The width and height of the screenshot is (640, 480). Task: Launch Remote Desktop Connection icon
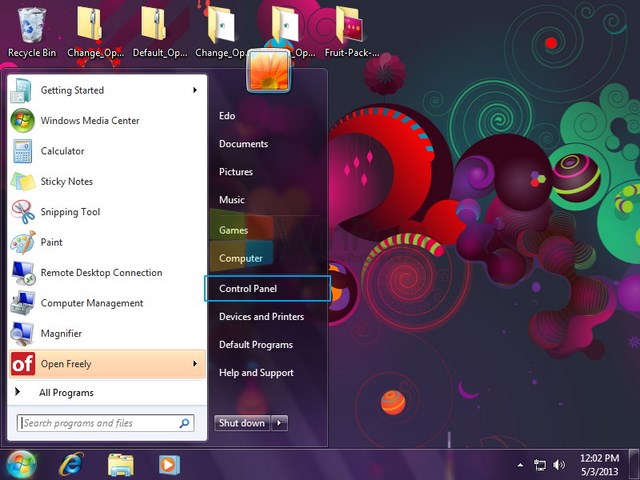23,273
